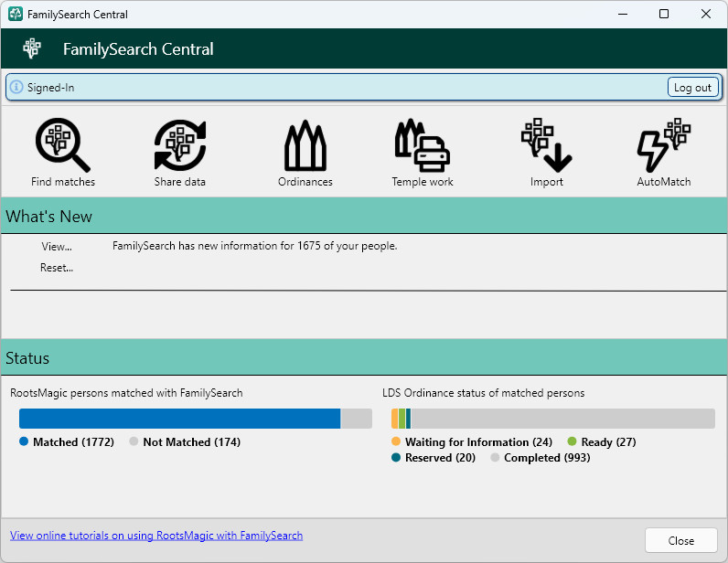Screen dimensions: 728x563
Task: Select the 'Matched (1772)' label
Action: [73, 441]
